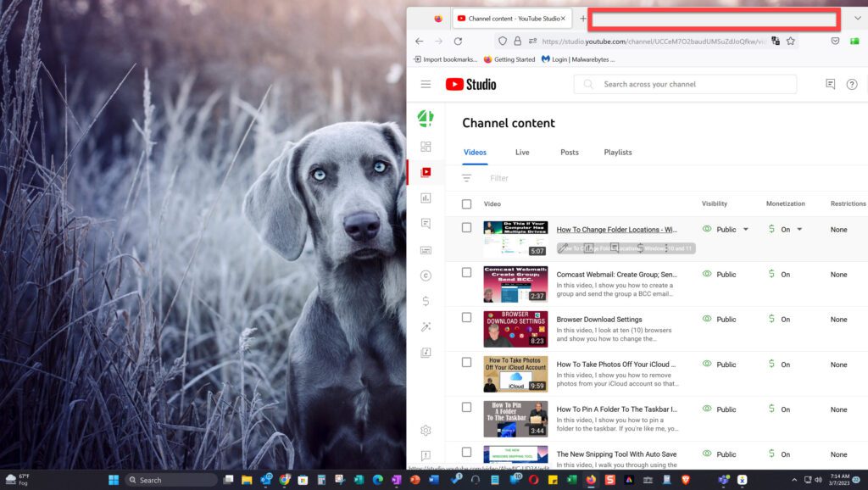Open Comments from the sidebar
868x490 pixels.
tap(426, 224)
